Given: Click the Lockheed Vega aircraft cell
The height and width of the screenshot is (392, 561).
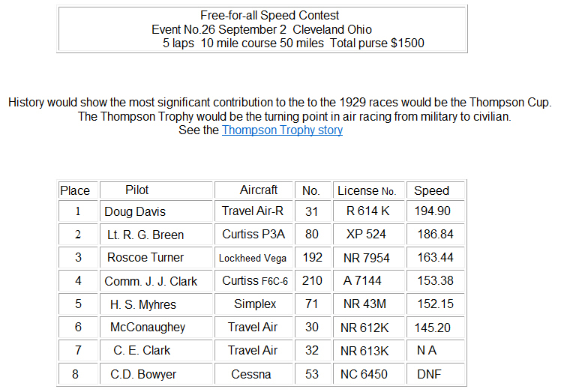Looking at the screenshot, I should (x=253, y=259).
